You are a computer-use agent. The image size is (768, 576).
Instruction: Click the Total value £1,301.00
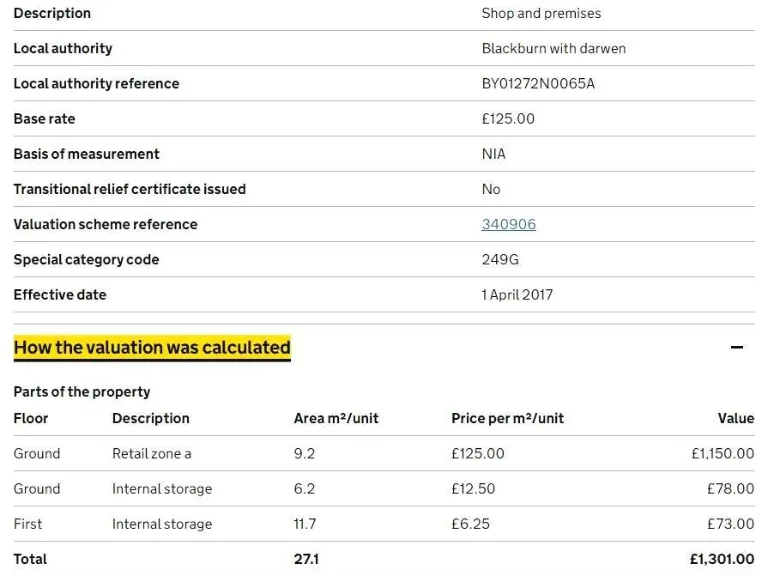tap(721, 559)
